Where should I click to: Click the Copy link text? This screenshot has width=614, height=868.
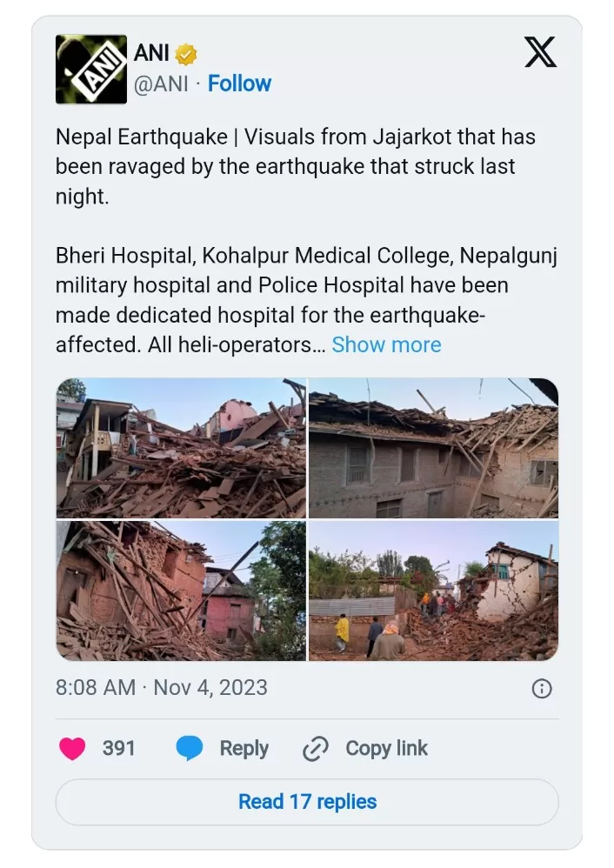386,749
